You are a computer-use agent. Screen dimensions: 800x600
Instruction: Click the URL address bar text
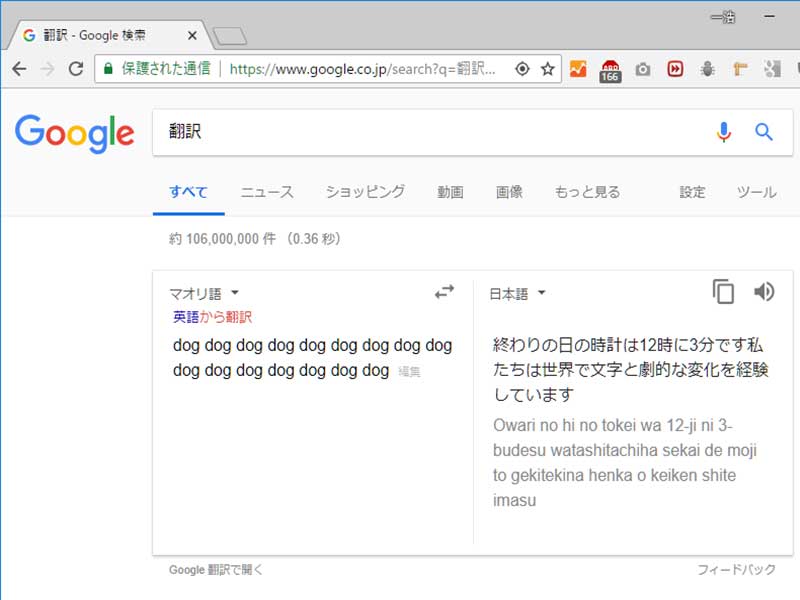362,69
